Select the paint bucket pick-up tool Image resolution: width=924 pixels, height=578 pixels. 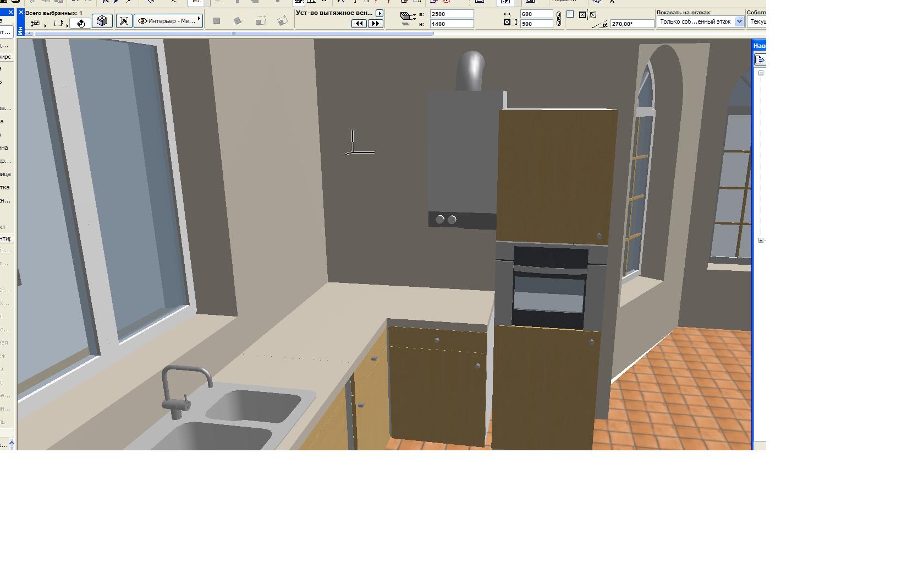80,23
